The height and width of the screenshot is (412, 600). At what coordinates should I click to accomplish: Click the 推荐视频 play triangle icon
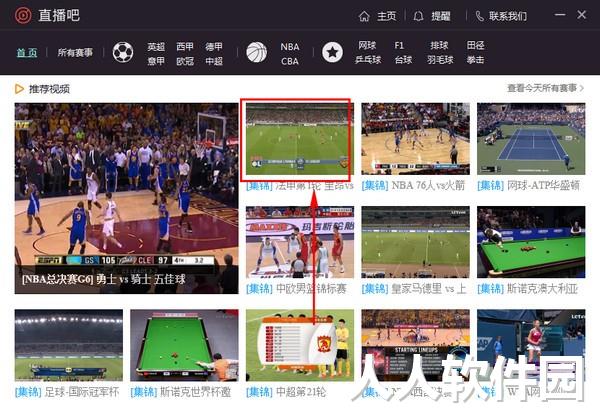(x=19, y=89)
